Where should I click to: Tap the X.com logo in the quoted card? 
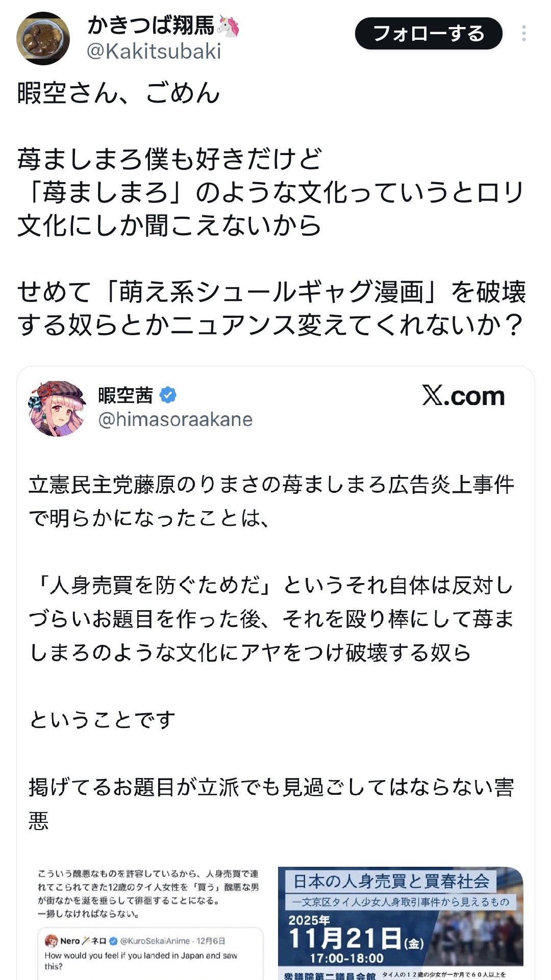tap(463, 396)
